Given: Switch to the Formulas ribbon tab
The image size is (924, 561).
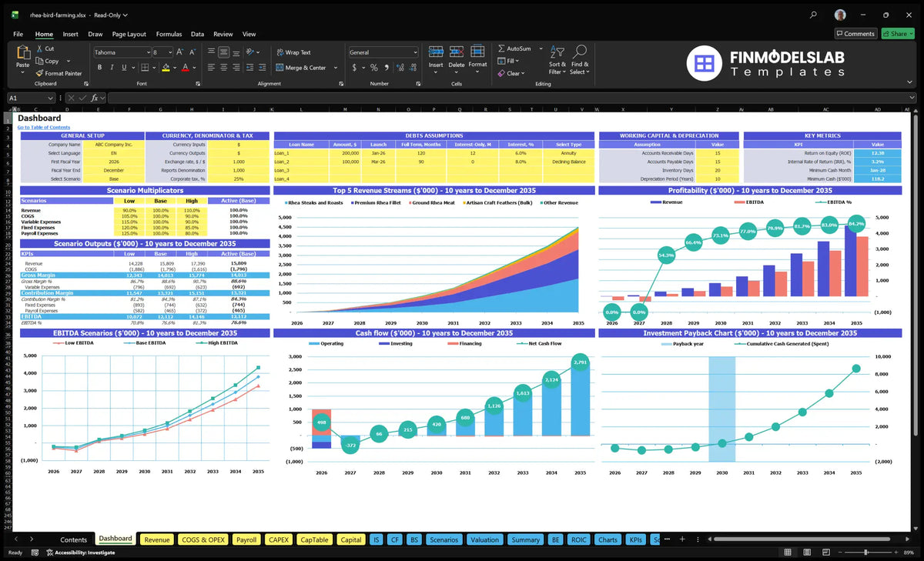Looking at the screenshot, I should (169, 34).
